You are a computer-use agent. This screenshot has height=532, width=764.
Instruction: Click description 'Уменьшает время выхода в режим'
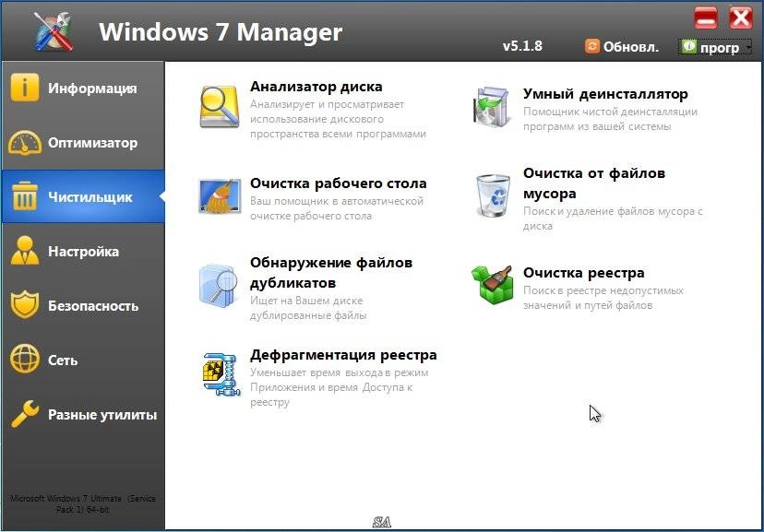tap(340, 372)
